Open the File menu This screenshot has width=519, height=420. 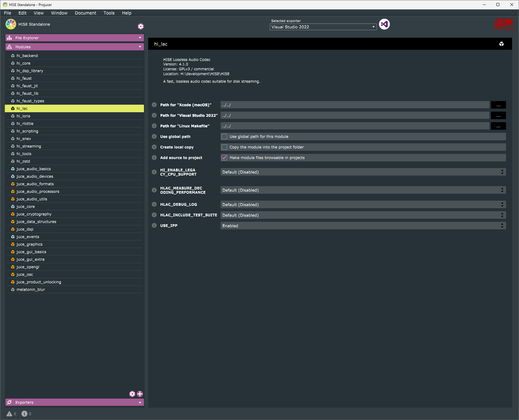click(8, 13)
